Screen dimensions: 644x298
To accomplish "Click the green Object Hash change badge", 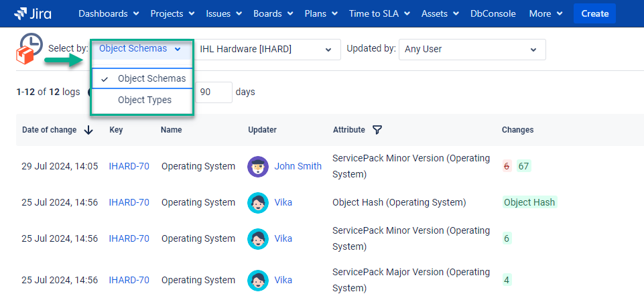I will [529, 202].
